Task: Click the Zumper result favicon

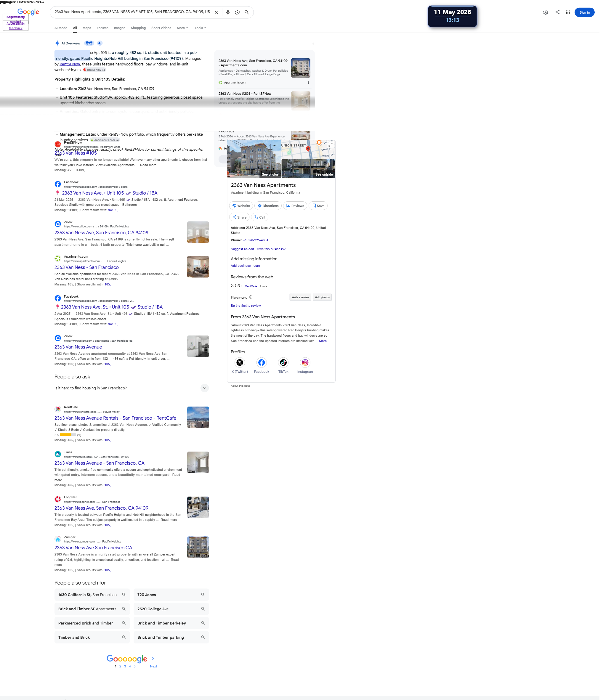Action: point(58,542)
